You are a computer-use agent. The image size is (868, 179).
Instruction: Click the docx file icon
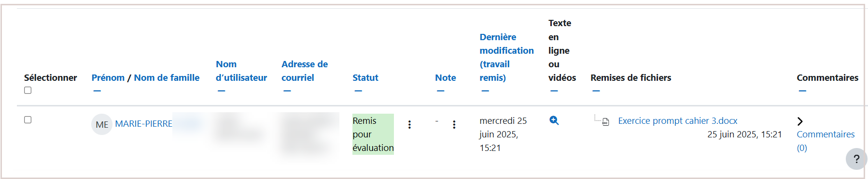(x=605, y=122)
